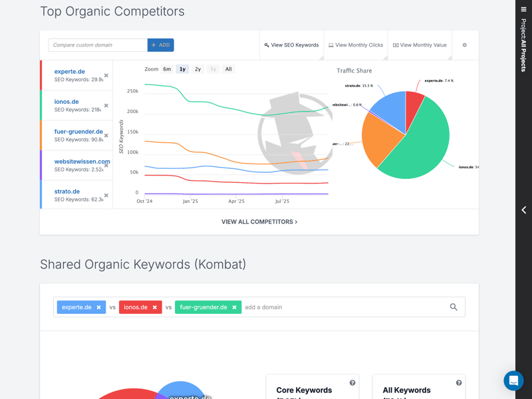Open the experte.de competitor link

[x=70, y=72]
